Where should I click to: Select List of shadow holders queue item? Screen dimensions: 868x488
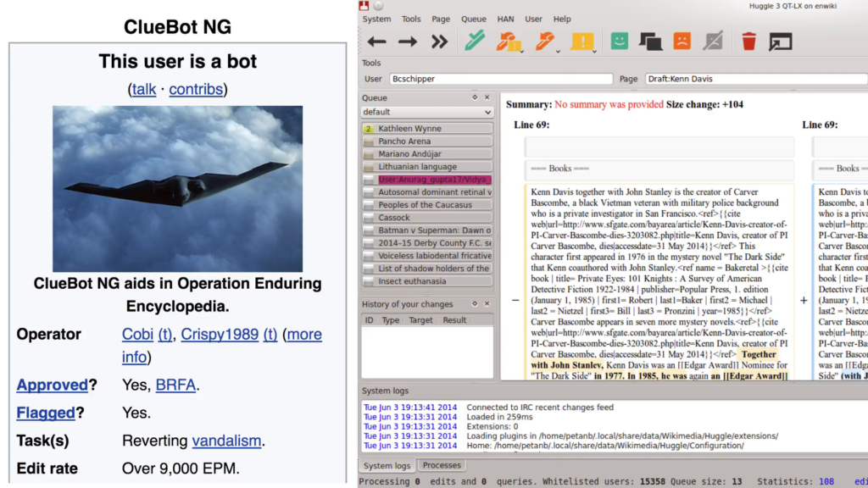(427, 269)
